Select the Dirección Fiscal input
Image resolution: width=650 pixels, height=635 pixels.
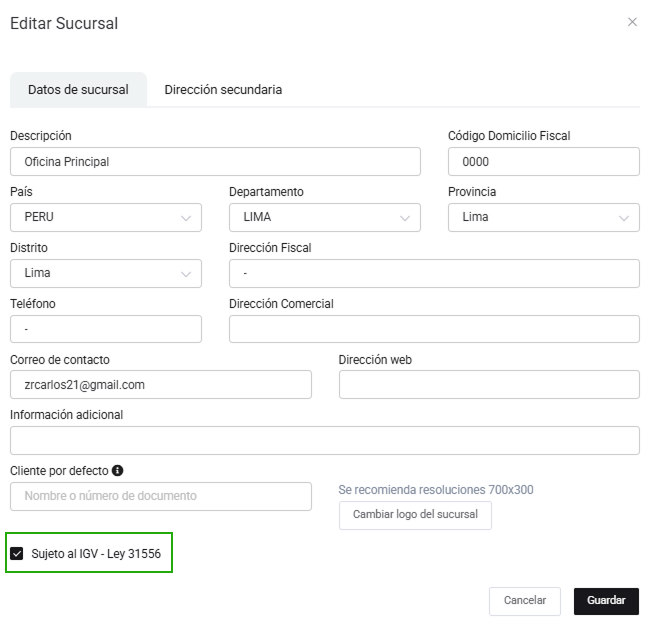point(434,273)
